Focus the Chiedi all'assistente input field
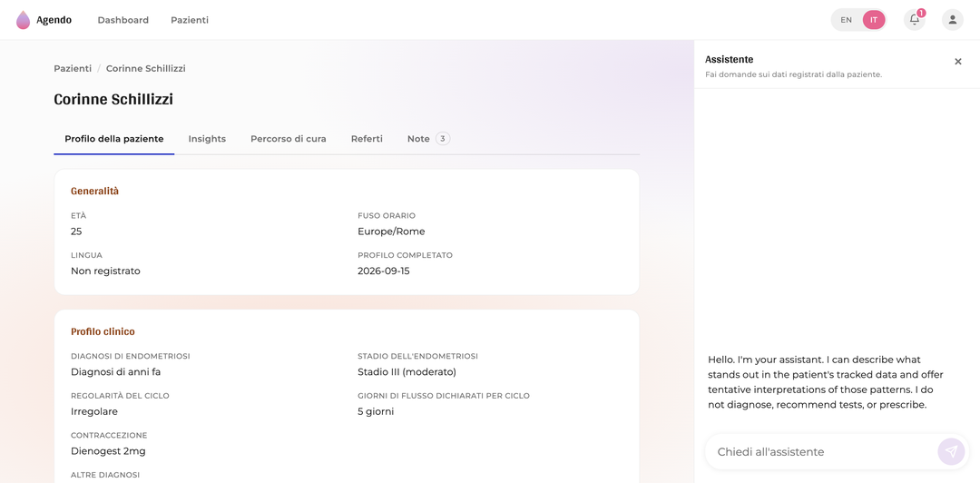 tap(822, 452)
